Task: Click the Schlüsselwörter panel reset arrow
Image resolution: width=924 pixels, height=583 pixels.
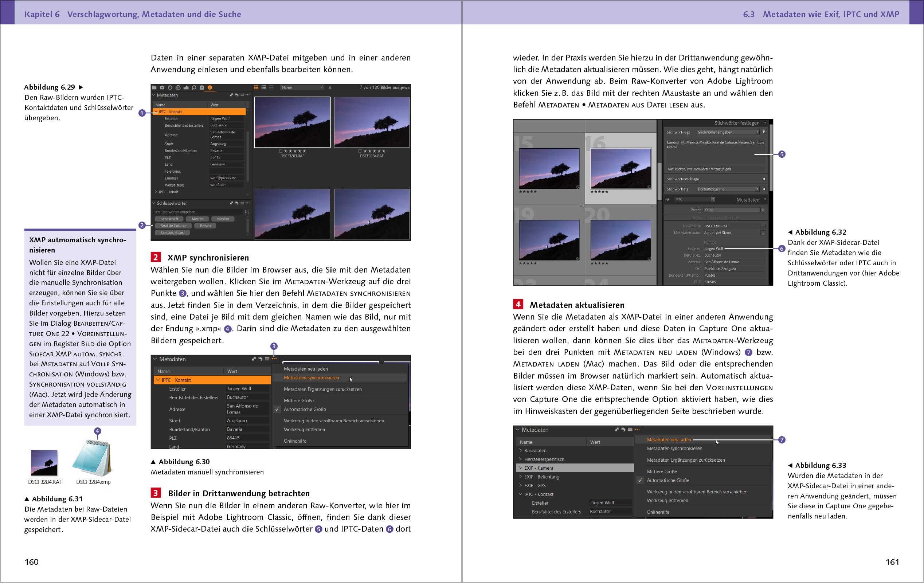Action: coord(237,203)
